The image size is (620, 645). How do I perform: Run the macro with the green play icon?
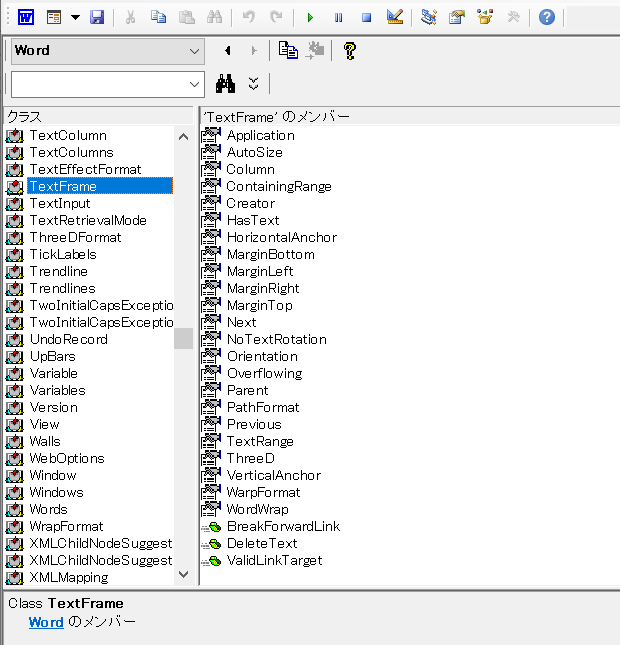[x=310, y=17]
